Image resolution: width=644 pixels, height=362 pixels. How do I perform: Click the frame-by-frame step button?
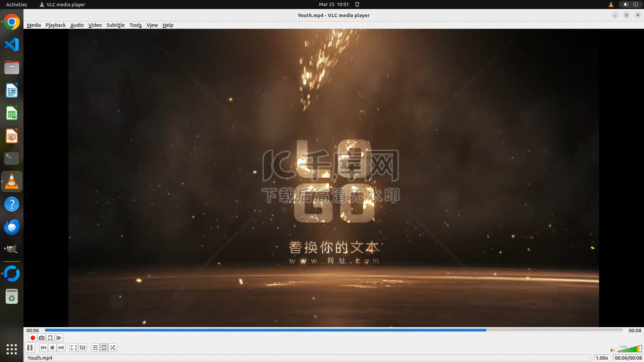point(59,338)
